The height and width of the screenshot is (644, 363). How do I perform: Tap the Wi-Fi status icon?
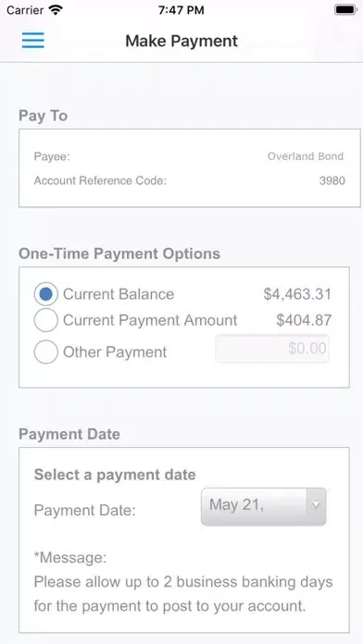pyautogui.click(x=55, y=10)
